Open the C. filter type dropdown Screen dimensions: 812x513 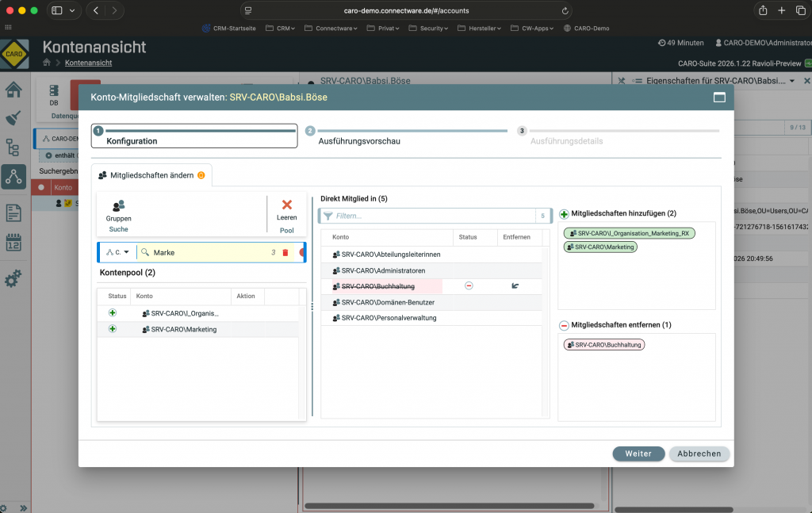117,251
